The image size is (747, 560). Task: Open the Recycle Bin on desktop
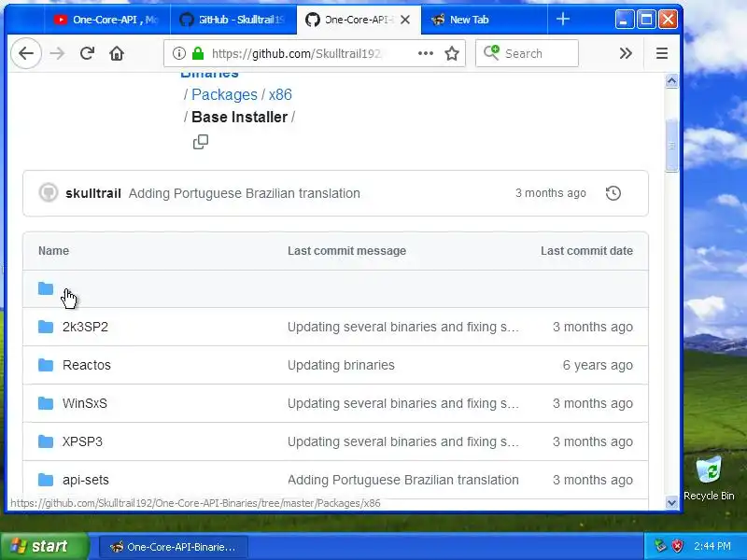coord(709,478)
